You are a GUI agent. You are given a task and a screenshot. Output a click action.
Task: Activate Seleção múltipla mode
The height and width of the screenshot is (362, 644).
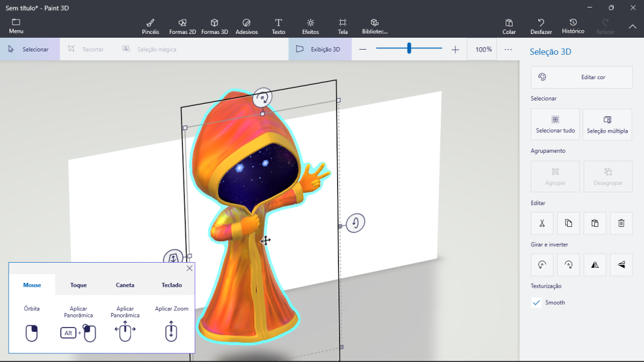click(x=607, y=124)
